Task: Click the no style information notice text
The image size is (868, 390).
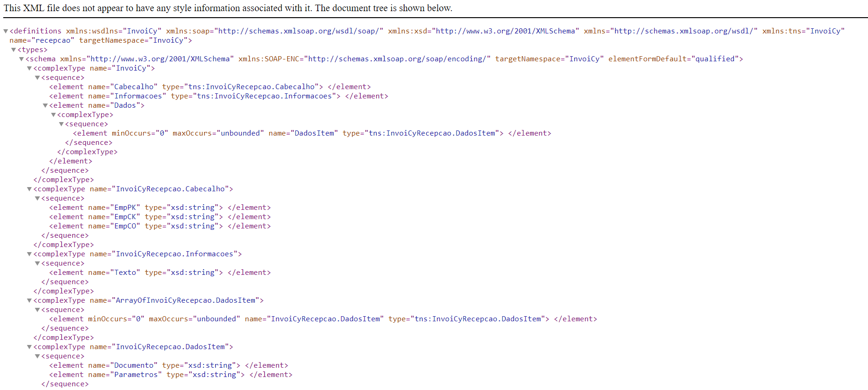Action: coord(227,8)
